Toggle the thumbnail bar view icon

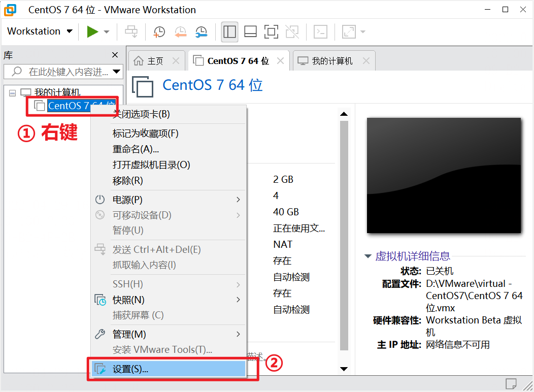tap(250, 31)
